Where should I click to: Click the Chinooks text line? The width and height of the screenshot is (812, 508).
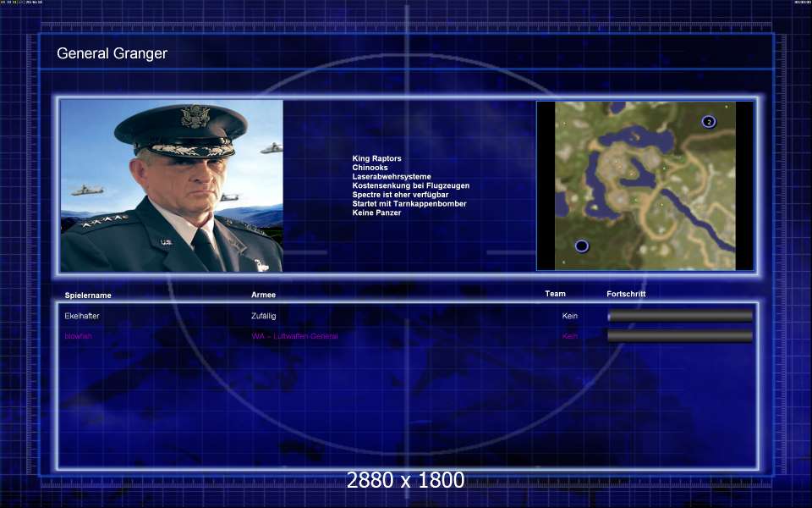tap(370, 168)
